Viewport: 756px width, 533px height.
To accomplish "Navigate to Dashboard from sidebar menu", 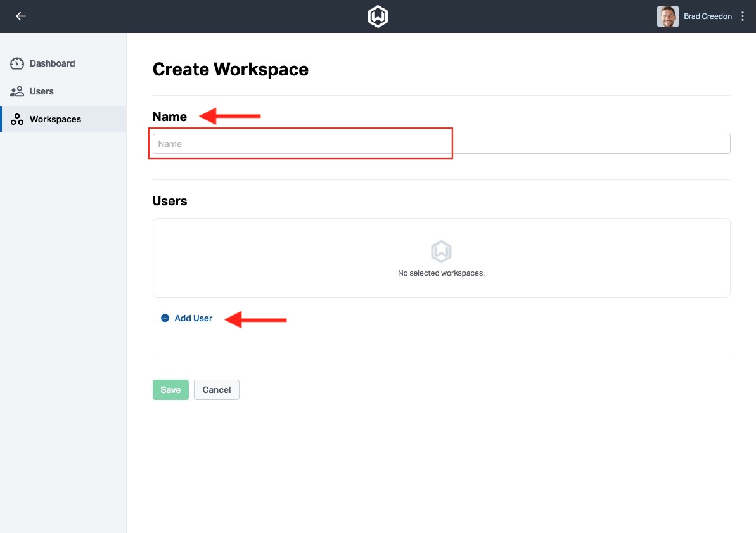I will coord(52,63).
